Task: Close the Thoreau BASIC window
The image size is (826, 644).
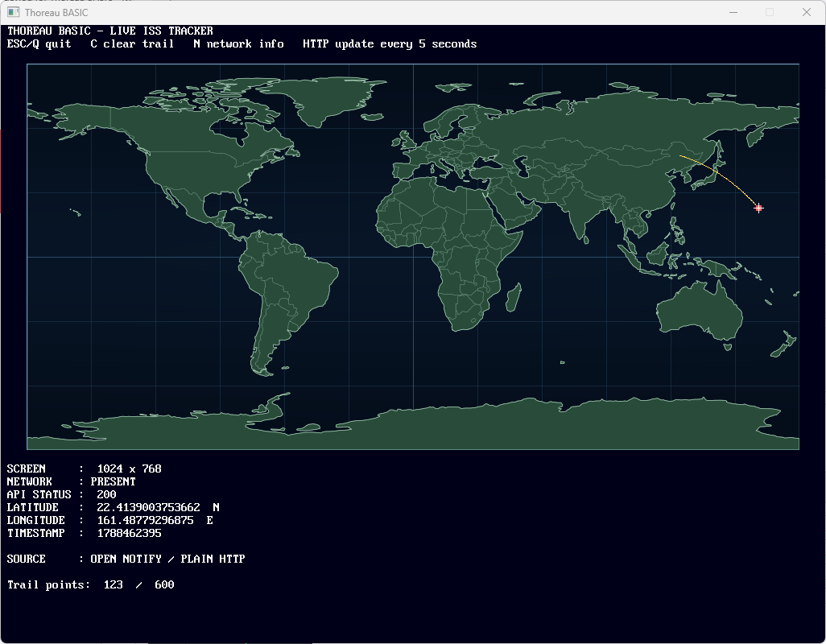Action: [807, 12]
